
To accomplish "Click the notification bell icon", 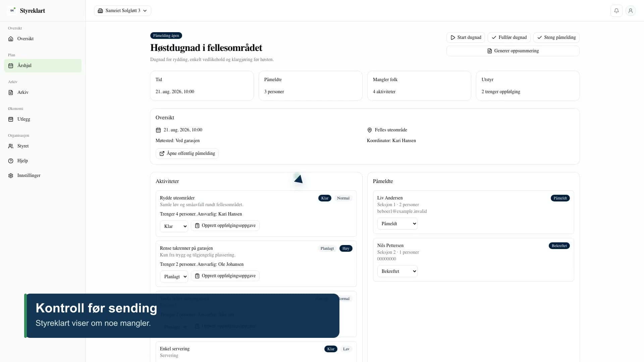I will click(x=616, y=11).
